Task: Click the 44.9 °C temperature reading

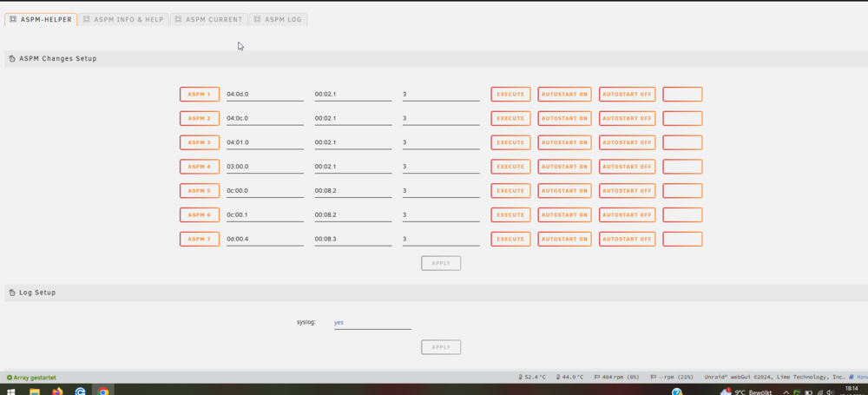Action: 570,378
